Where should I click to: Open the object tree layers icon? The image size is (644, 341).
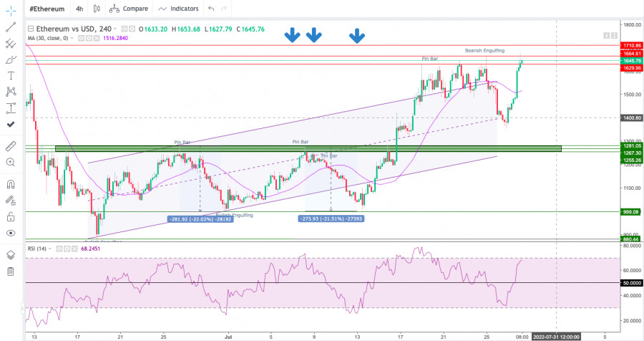(x=11, y=255)
